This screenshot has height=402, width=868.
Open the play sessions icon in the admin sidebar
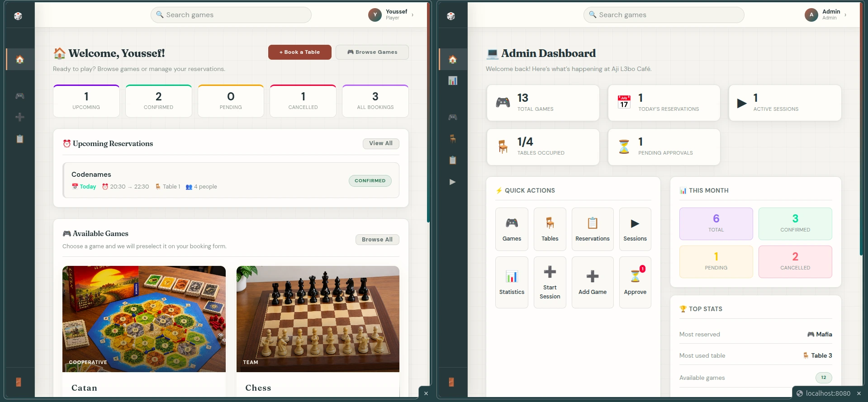[x=453, y=182]
